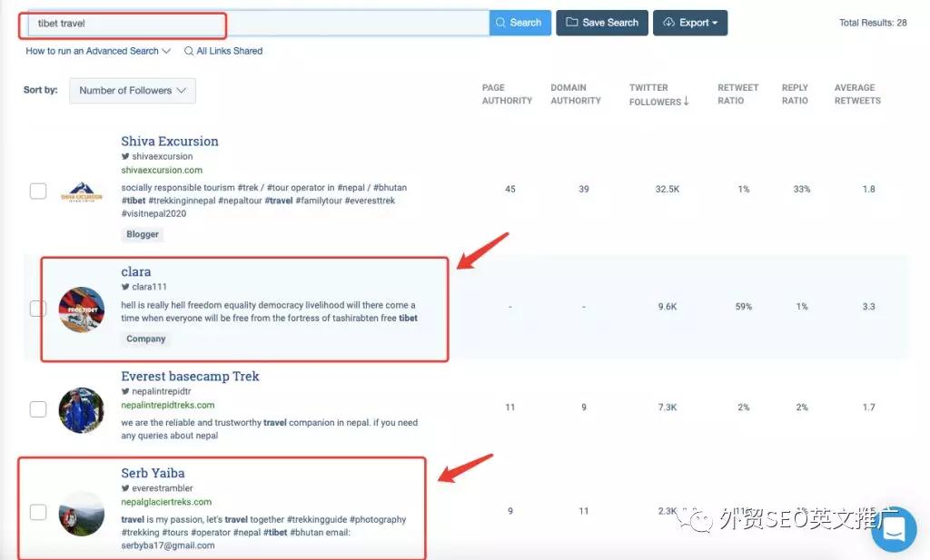This screenshot has width=930, height=560.
Task: Tick the checkbox for Shiva Excursion
Action: tap(38, 192)
